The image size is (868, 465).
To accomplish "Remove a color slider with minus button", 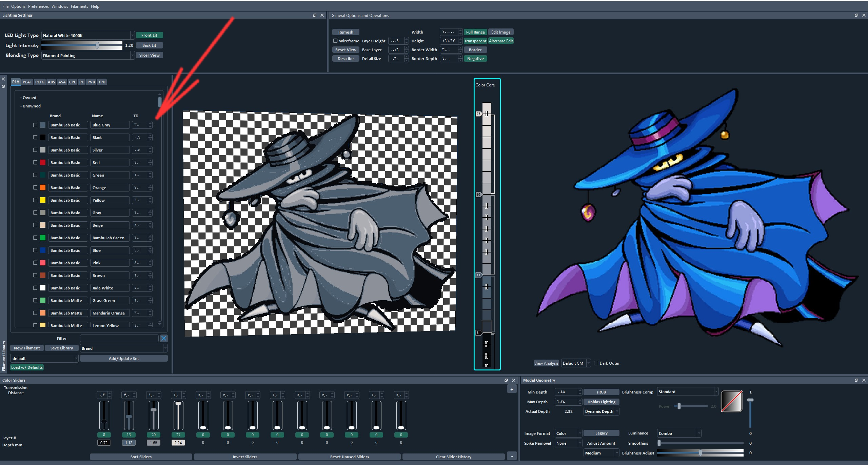I will [512, 456].
